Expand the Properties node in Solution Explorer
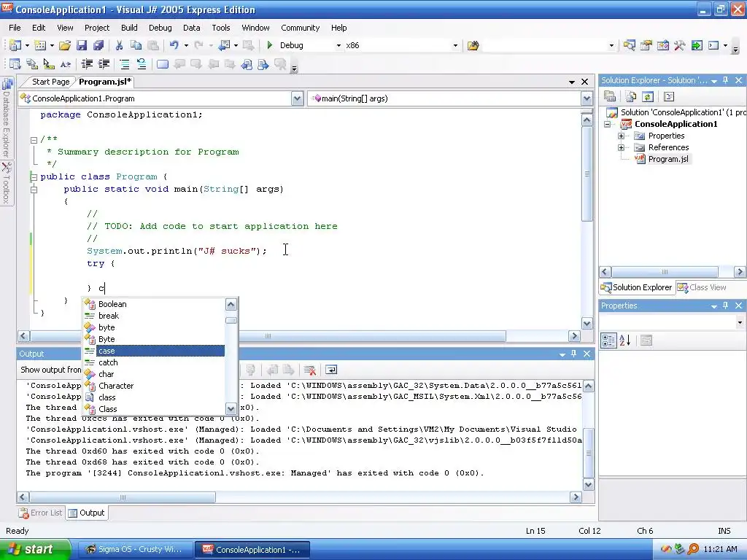The height and width of the screenshot is (560, 747). (622, 136)
